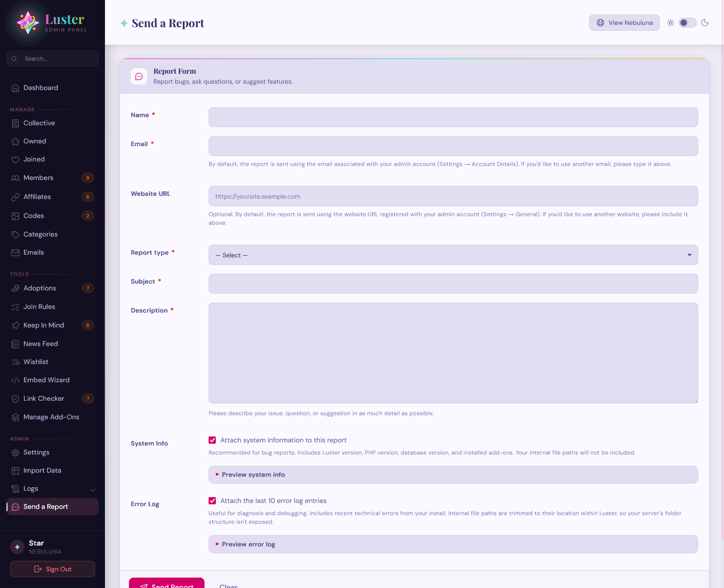Click the Website URL input field
Viewport: 724px width, 588px height.
453,196
